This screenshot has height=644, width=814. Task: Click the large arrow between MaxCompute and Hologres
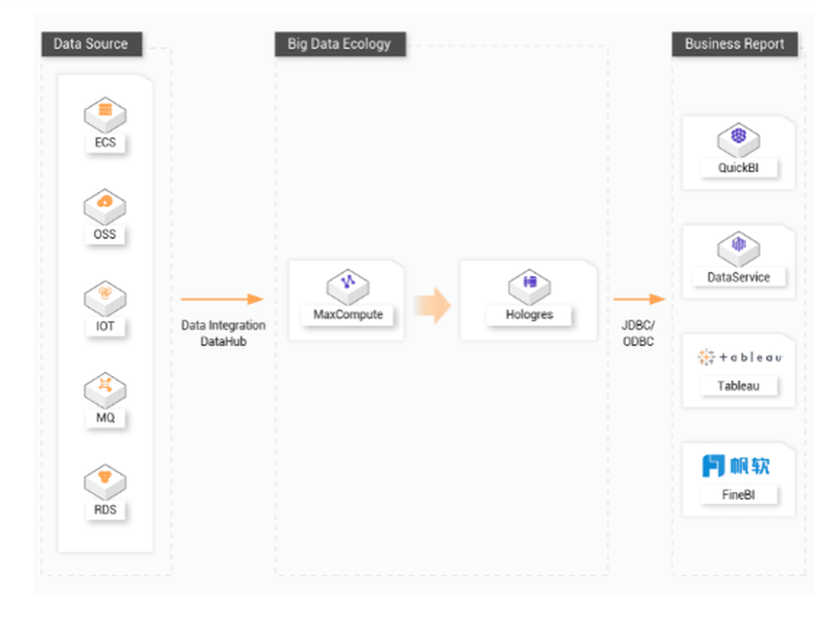tap(431, 305)
